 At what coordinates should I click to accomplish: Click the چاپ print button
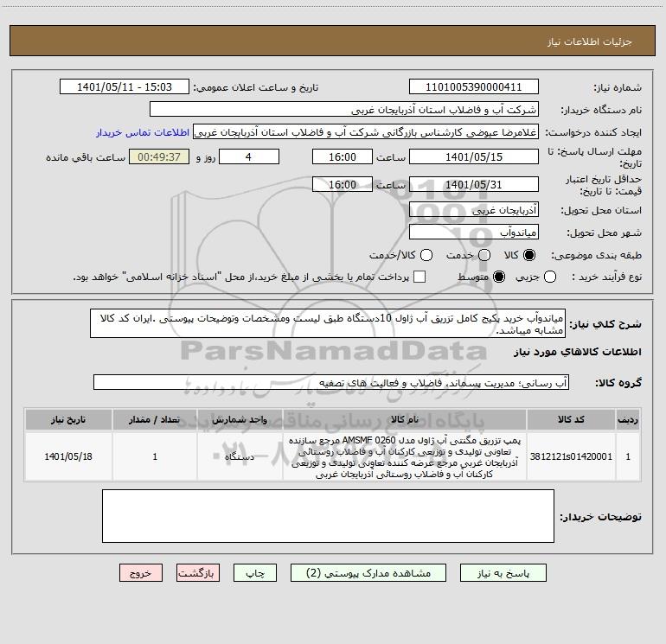coord(255,573)
